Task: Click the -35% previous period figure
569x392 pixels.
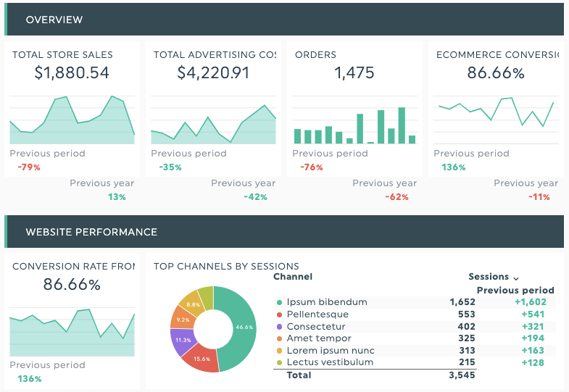Action: click(x=170, y=167)
